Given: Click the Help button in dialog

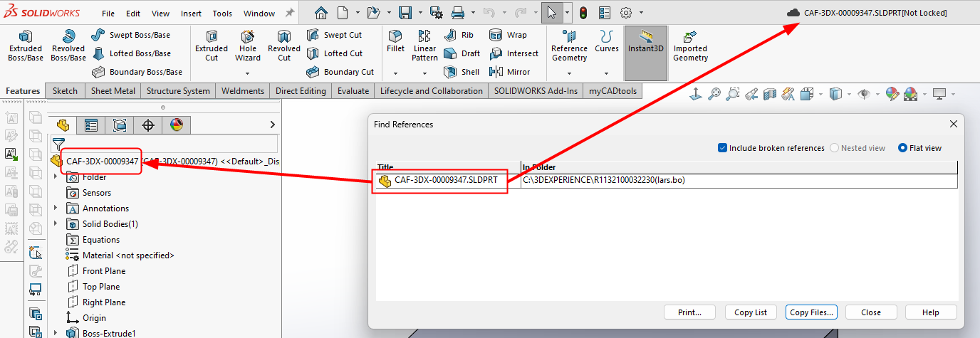Looking at the screenshot, I should point(931,312).
